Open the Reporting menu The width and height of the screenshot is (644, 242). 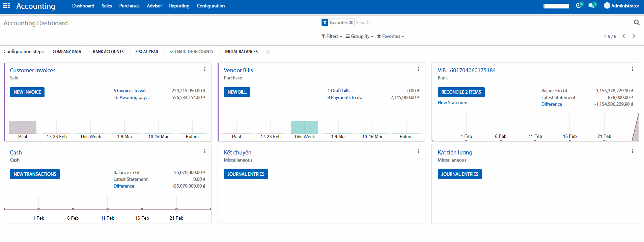point(179,6)
